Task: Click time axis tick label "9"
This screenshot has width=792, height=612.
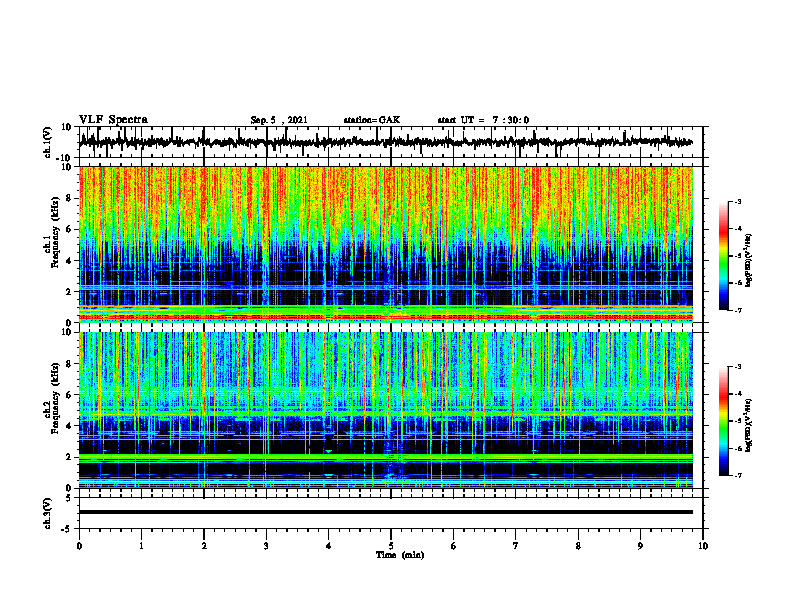Action: (640, 546)
